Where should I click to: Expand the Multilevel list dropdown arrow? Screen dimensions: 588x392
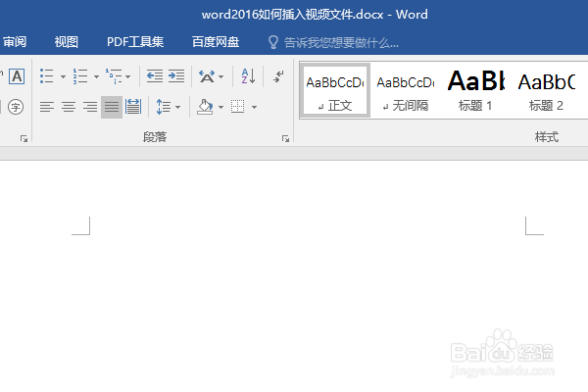[x=127, y=76]
